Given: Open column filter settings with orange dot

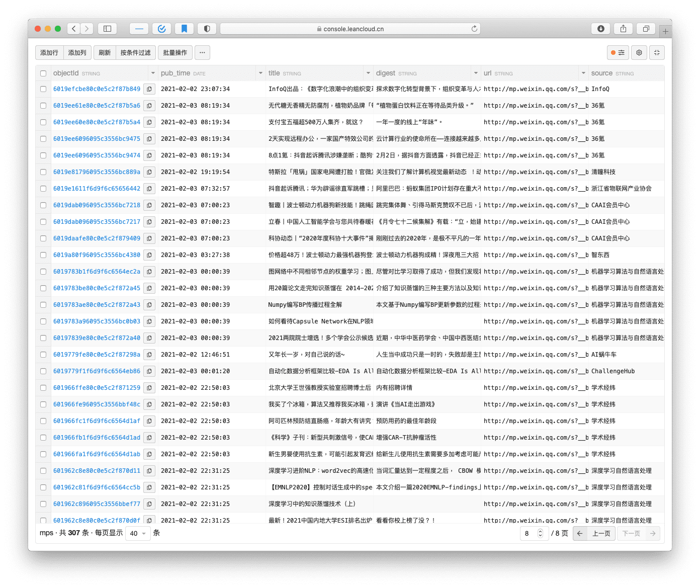Looking at the screenshot, I should (x=618, y=52).
